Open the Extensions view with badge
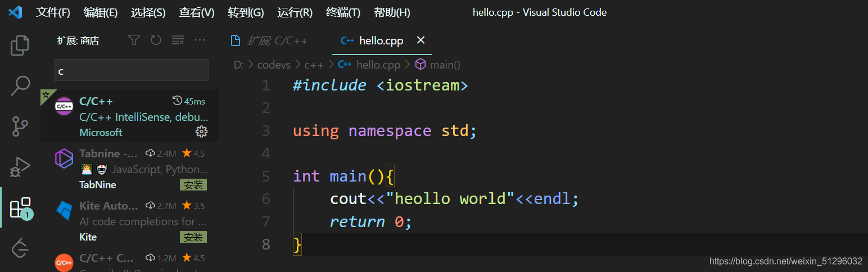868x272 pixels. [21, 208]
